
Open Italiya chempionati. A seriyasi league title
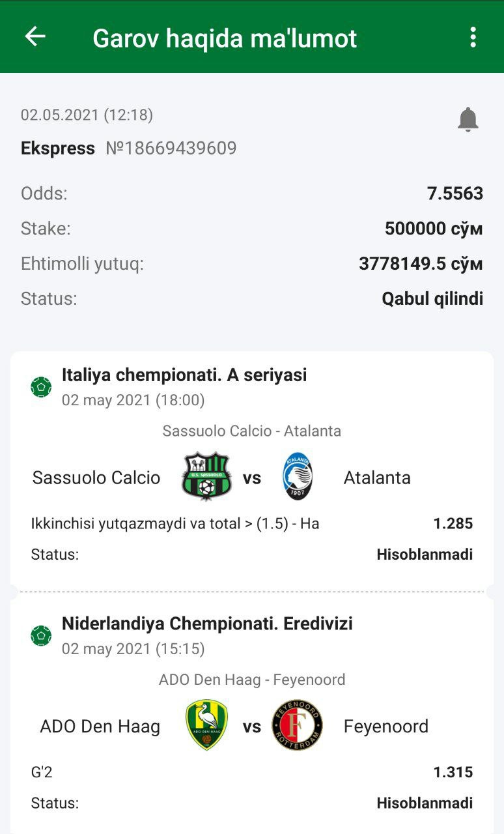tap(184, 375)
